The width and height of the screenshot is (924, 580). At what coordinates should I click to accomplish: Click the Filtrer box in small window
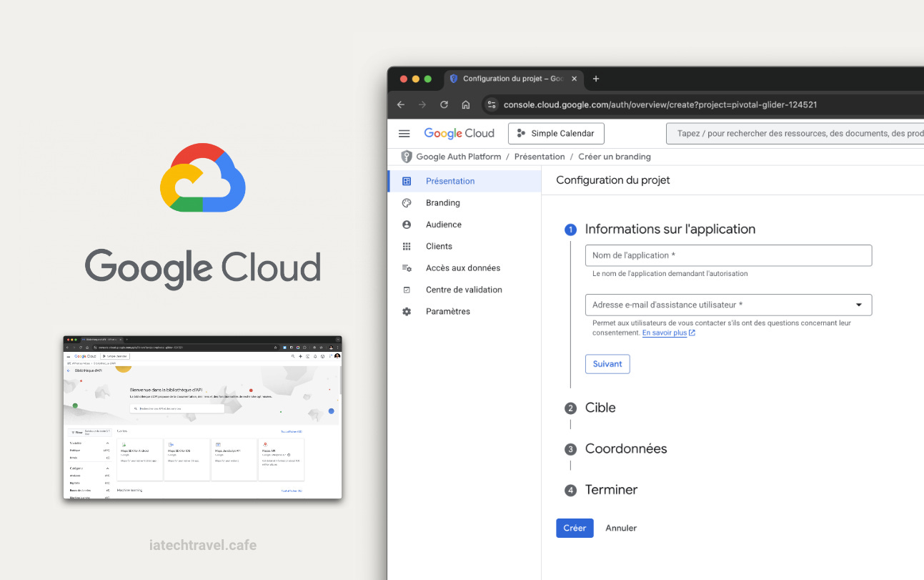click(90, 433)
